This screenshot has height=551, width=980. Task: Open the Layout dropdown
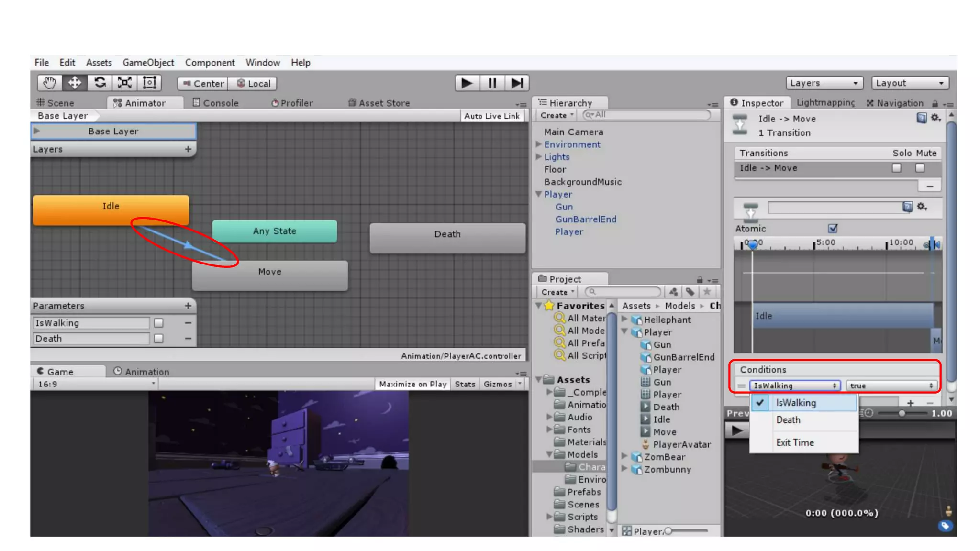[x=910, y=83]
